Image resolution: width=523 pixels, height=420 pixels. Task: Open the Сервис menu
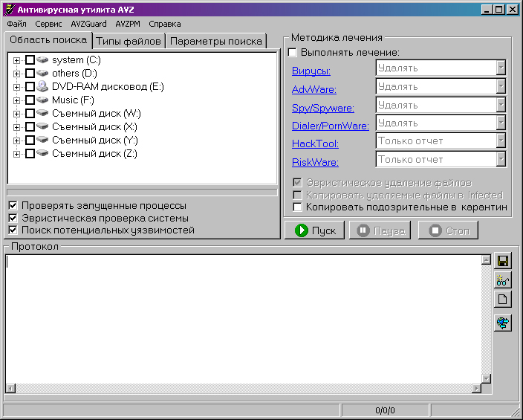[x=48, y=24]
